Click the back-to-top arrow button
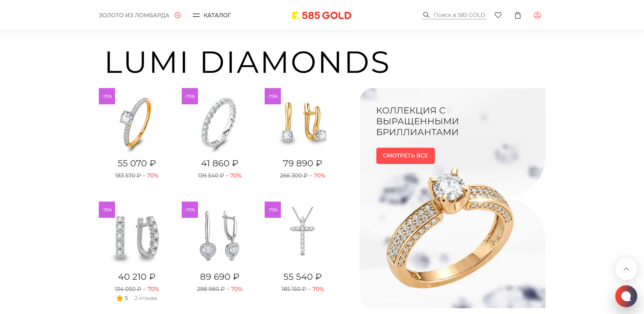644x314 pixels. [x=626, y=269]
